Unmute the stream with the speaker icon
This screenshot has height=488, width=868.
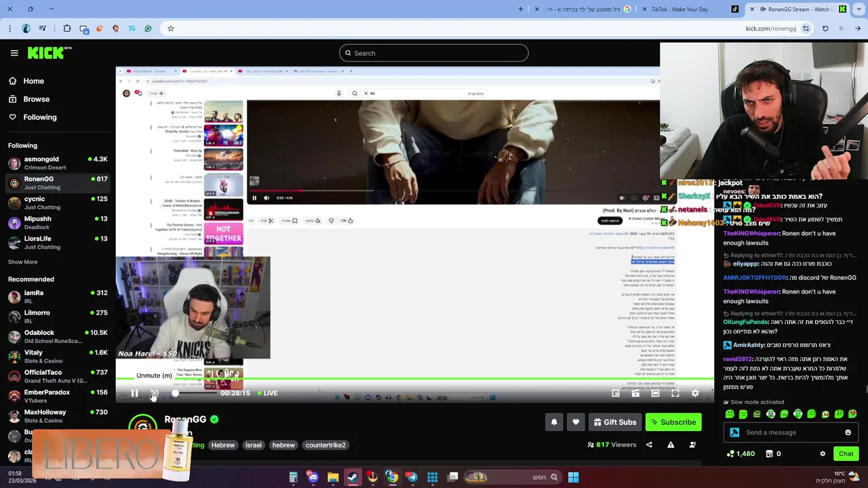pyautogui.click(x=155, y=393)
